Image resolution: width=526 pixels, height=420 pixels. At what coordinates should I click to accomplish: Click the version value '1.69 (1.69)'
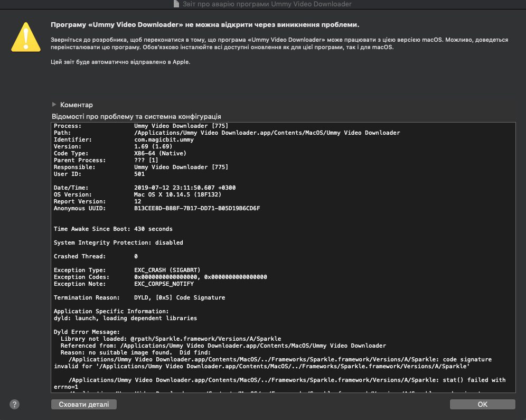[x=153, y=146]
